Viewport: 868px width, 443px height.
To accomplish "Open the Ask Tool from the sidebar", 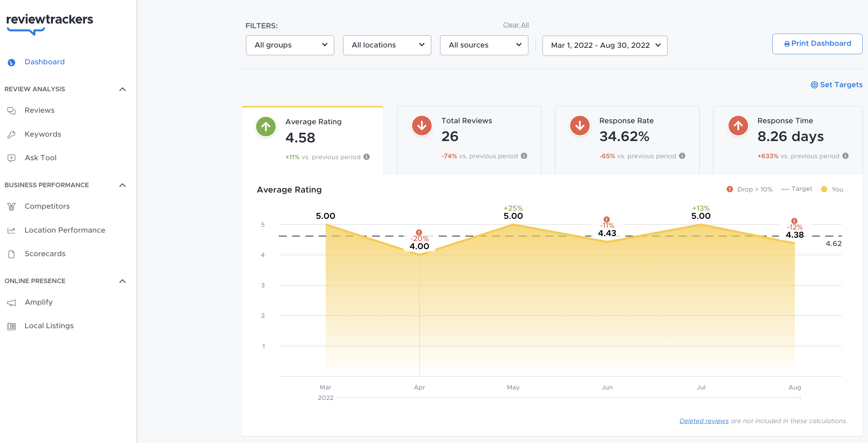I will click(x=11, y=158).
